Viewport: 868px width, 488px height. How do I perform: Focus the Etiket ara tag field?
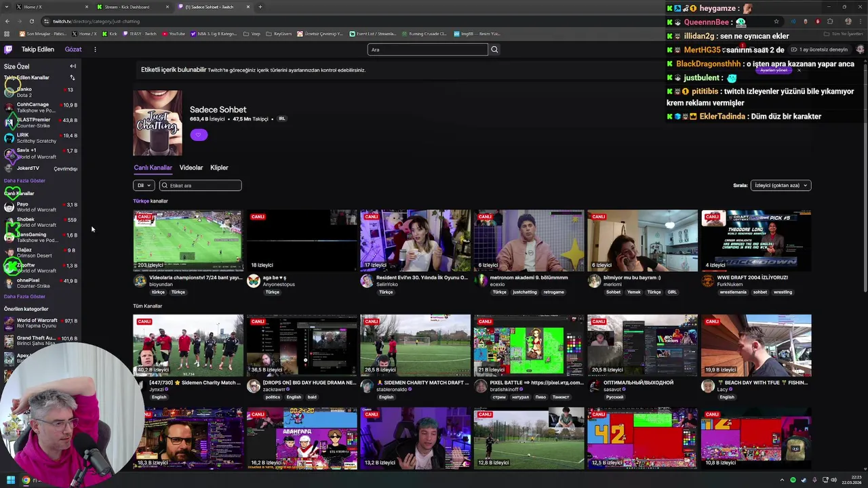[x=200, y=185]
